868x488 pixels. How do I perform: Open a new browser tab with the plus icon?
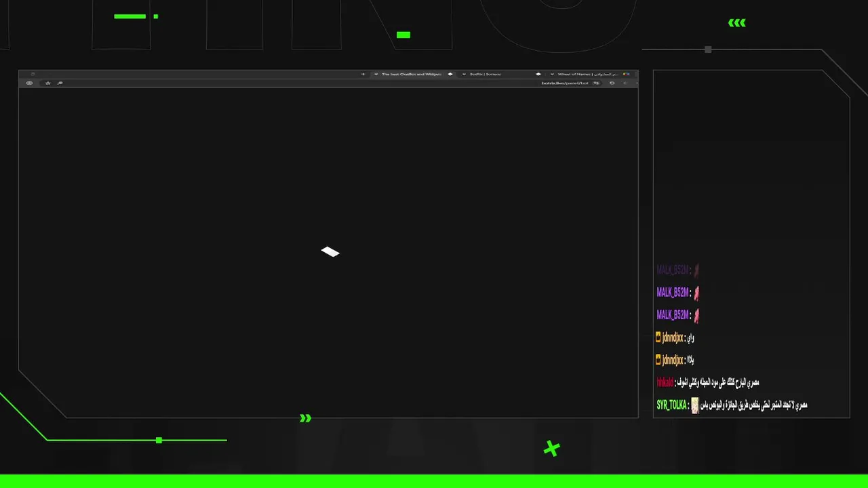(x=363, y=75)
